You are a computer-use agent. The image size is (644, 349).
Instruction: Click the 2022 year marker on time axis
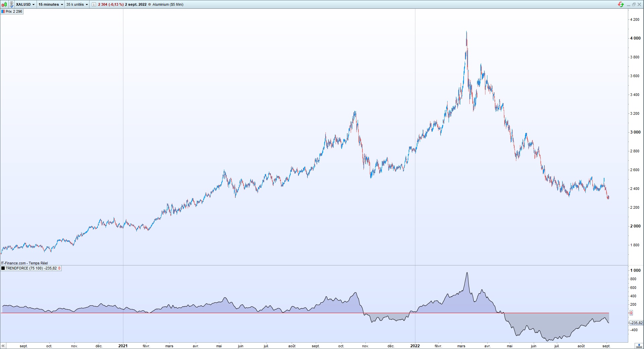415,346
